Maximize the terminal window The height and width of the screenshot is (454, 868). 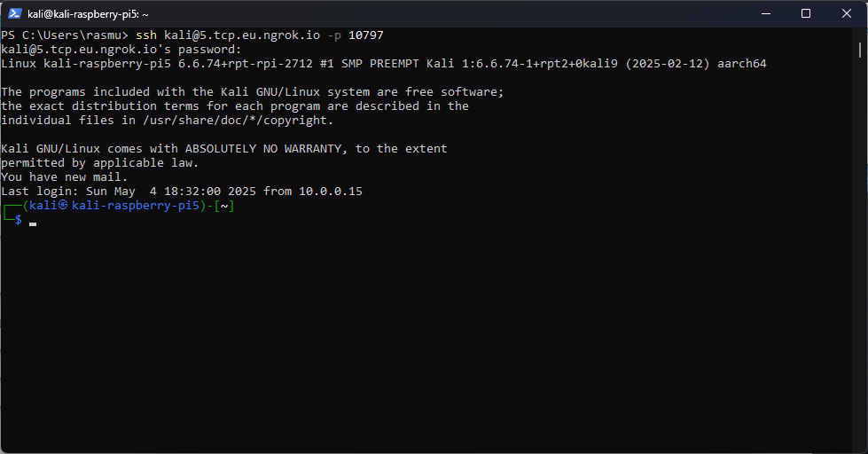click(806, 13)
